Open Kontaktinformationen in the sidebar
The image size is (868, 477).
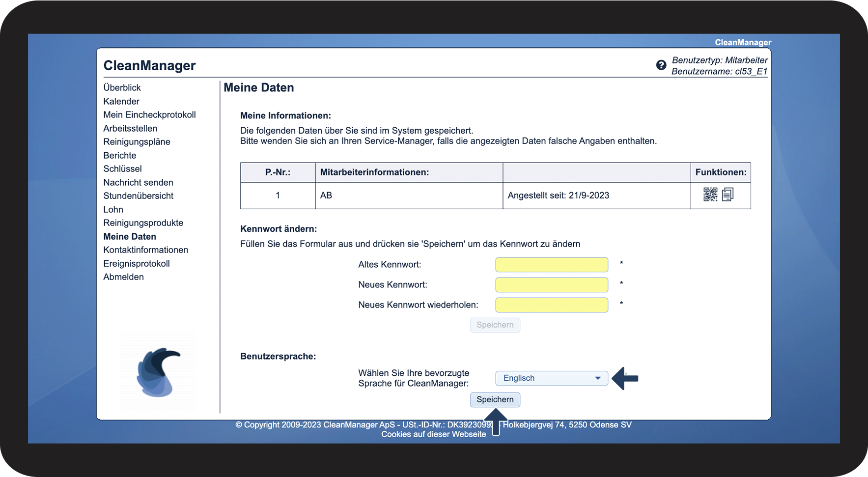click(145, 250)
